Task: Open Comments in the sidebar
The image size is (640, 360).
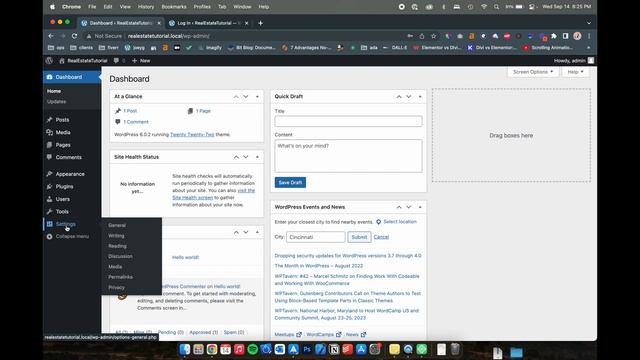Action: 68,157
